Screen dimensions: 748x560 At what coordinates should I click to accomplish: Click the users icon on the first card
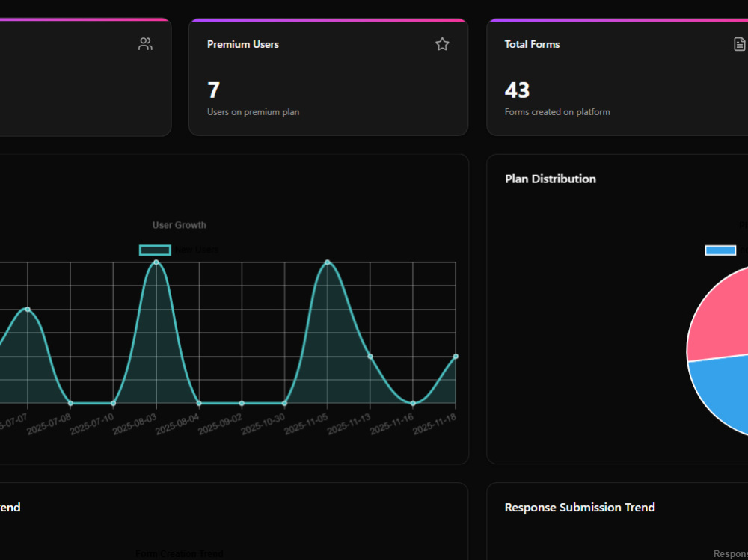point(145,44)
